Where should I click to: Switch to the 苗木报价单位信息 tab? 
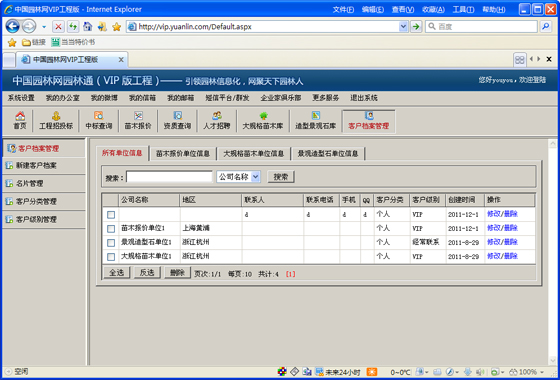pos(183,154)
